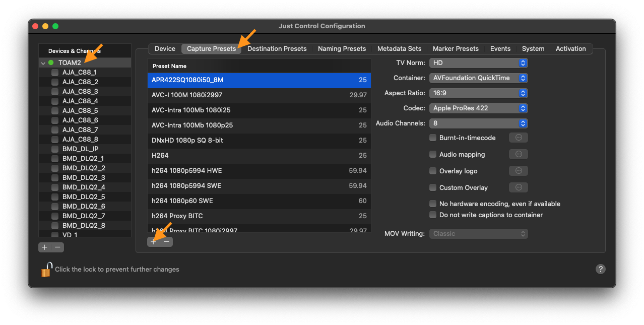644x325 pixels.
Task: Select the h264 Proxy BITC preset
Action: pyautogui.click(x=259, y=216)
